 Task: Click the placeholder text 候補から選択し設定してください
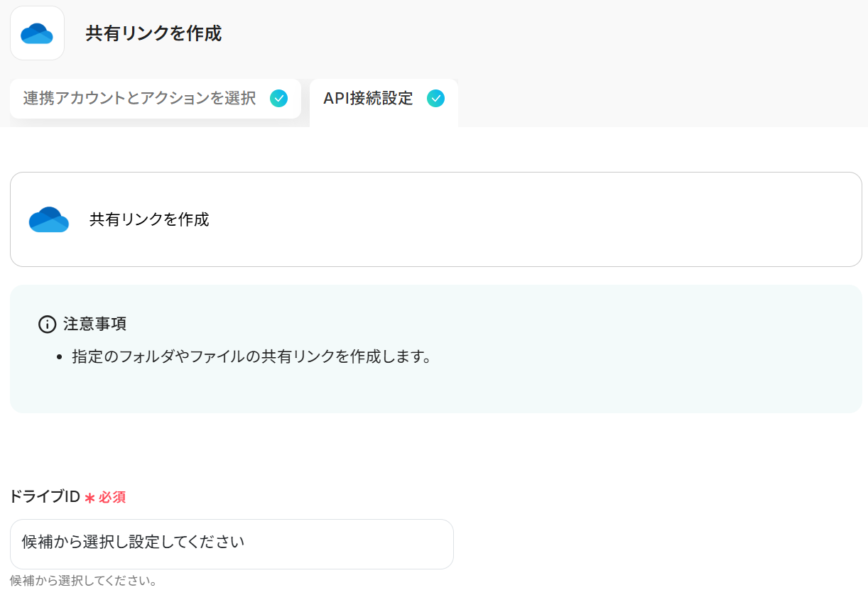(133, 542)
